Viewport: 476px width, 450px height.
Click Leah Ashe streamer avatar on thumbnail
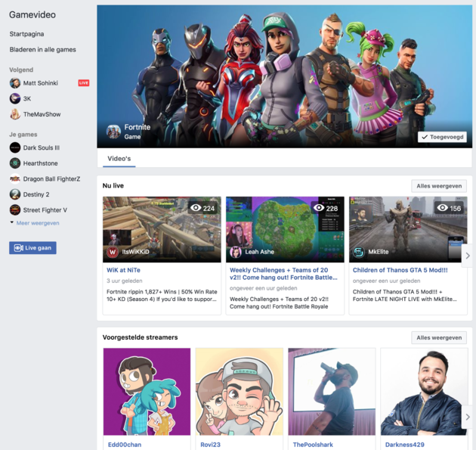236,252
